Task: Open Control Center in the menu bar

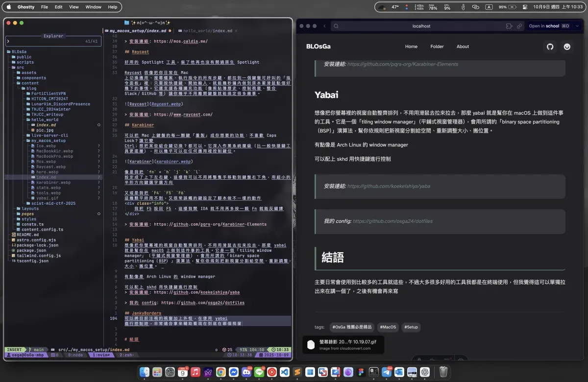Action: pos(525,7)
